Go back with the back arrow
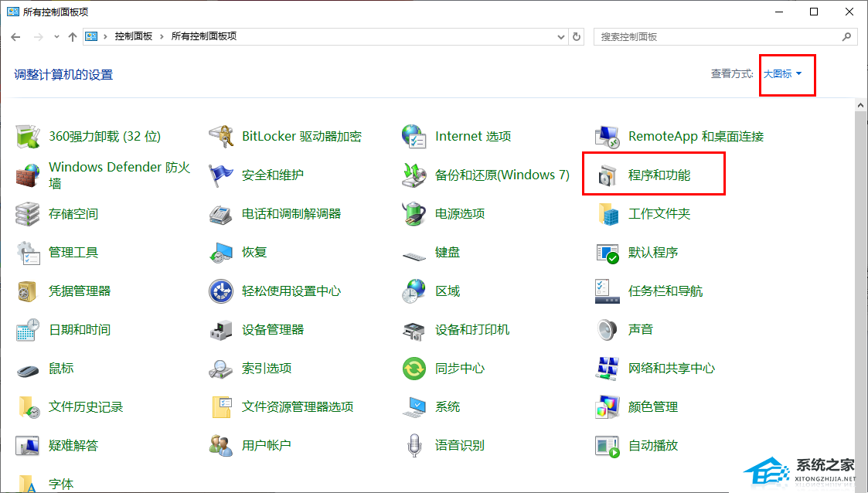Viewport: 868px width, 493px height. 15,37
